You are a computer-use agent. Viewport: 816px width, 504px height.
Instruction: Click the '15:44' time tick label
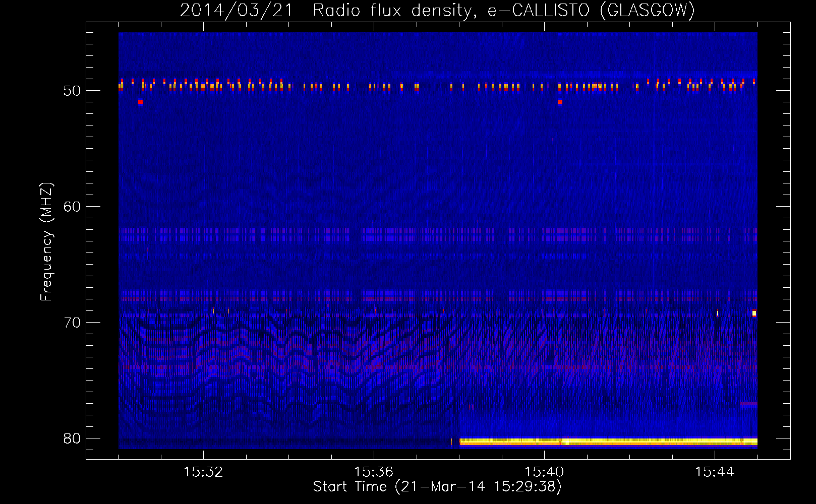tap(715, 472)
